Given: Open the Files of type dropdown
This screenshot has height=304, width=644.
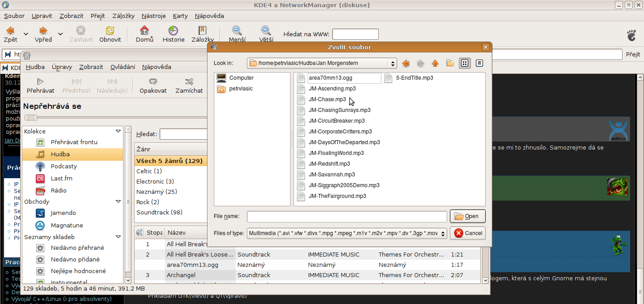Looking at the screenshot, I should point(347,233).
